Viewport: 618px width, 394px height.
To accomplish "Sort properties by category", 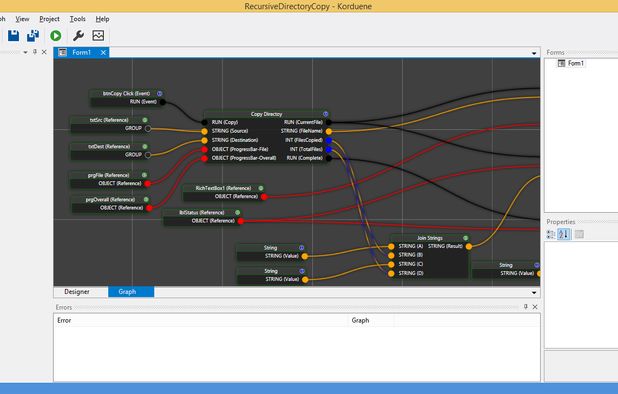I will point(551,234).
